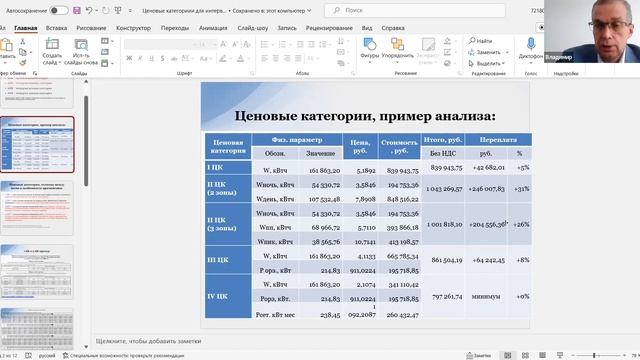Open the Рецензирование tab
This screenshot has width=640, height=360.
pyautogui.click(x=329, y=28)
